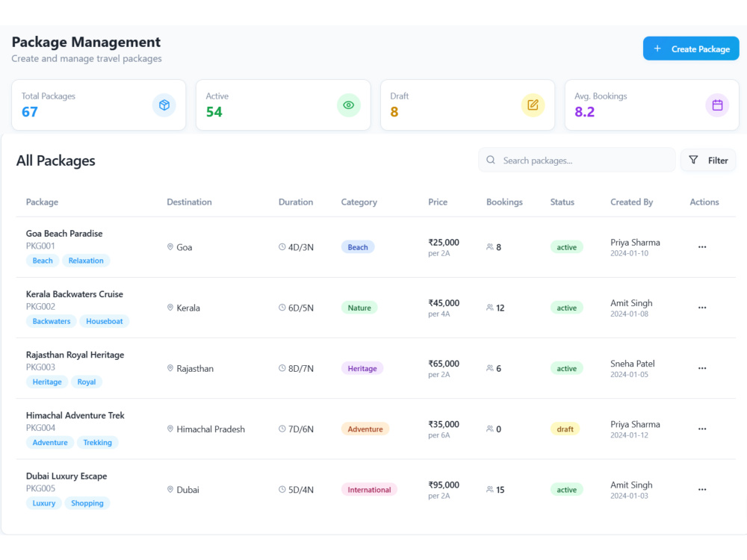Click the Avg. Bookings calendar icon
Viewport: 747px width, 560px height.
click(717, 105)
